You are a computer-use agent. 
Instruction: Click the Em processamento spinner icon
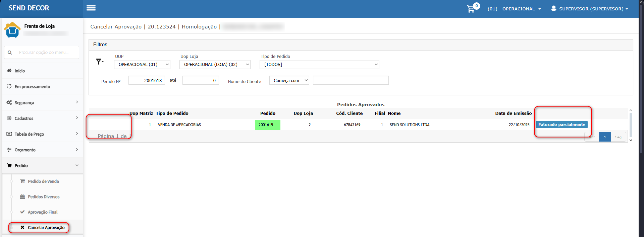click(x=9, y=86)
